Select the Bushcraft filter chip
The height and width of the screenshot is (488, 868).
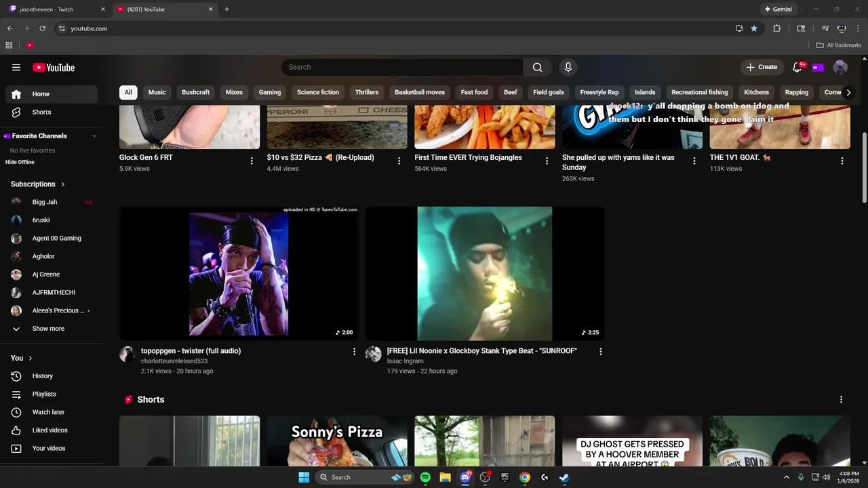195,92
